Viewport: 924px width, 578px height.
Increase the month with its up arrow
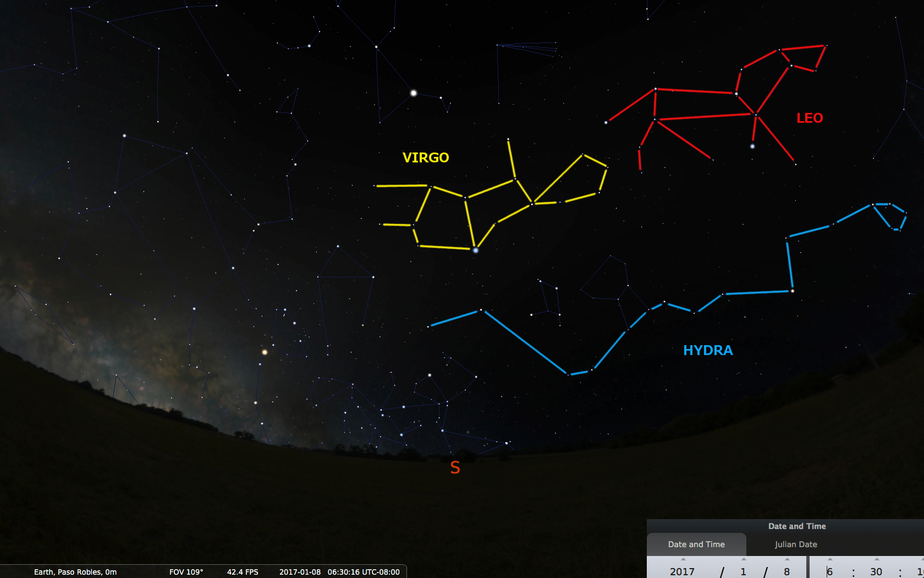pos(744,559)
